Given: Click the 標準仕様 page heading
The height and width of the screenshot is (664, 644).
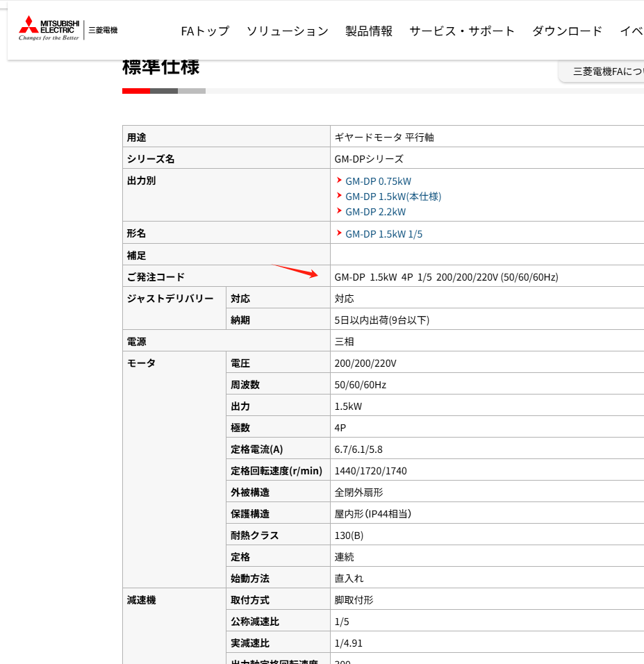Looking at the screenshot, I should coord(160,67).
